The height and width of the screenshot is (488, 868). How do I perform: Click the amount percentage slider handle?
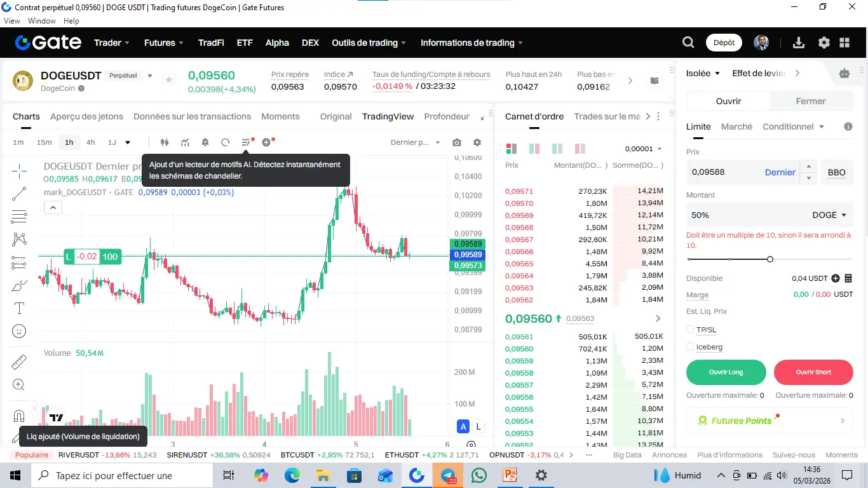pos(770,259)
